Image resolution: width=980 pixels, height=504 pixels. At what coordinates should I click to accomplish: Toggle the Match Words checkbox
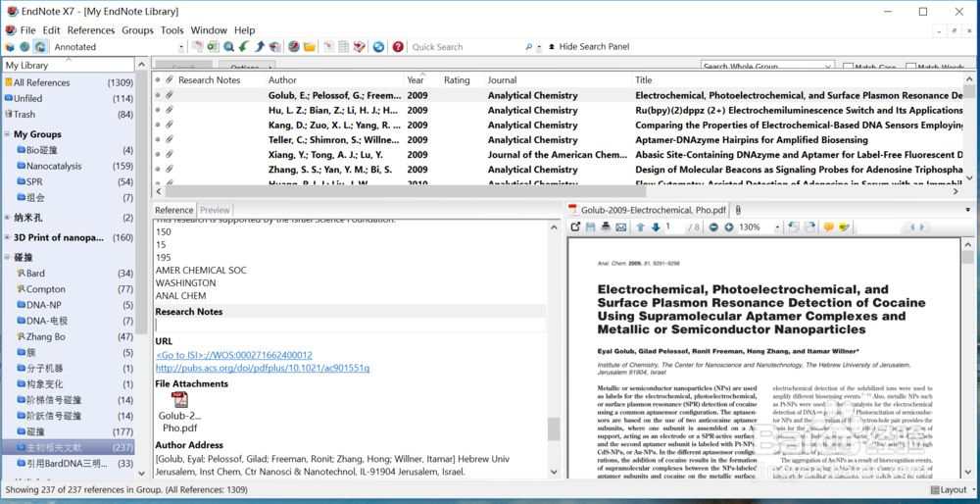click(911, 67)
